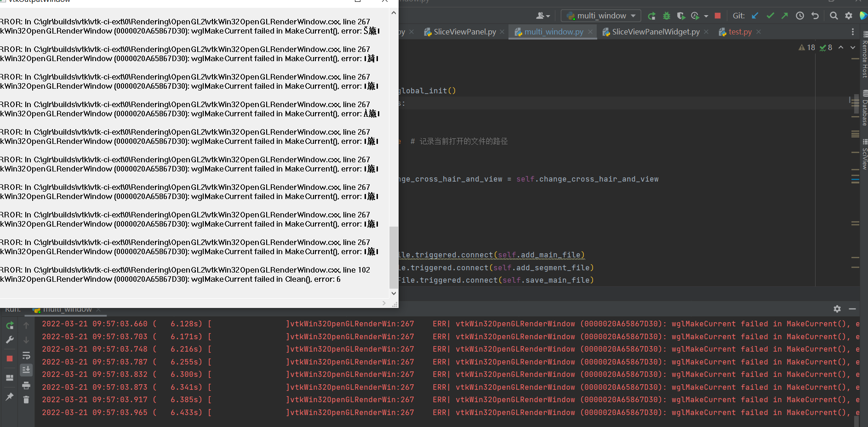Rerun the program in the Run panel
868x427 pixels.
[x=10, y=325]
